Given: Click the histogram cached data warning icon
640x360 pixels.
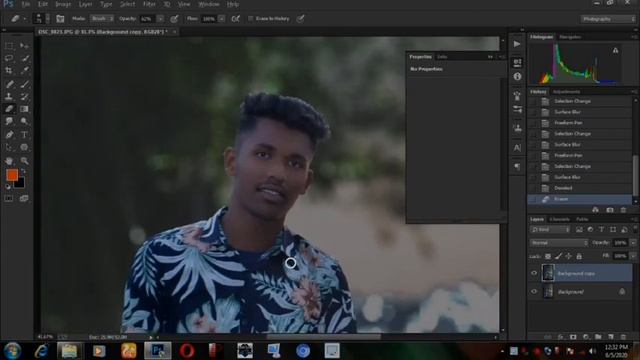Looking at the screenshot, I should 615,51.
